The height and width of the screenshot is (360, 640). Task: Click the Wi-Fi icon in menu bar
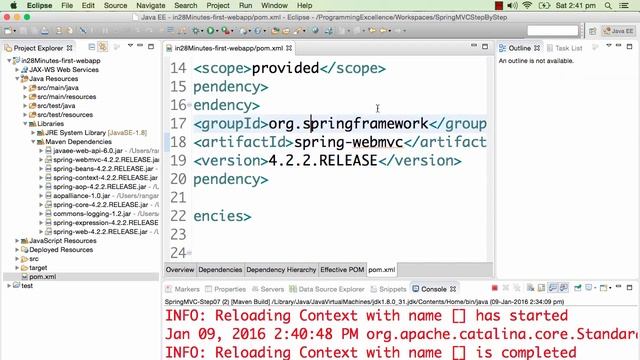527,6
